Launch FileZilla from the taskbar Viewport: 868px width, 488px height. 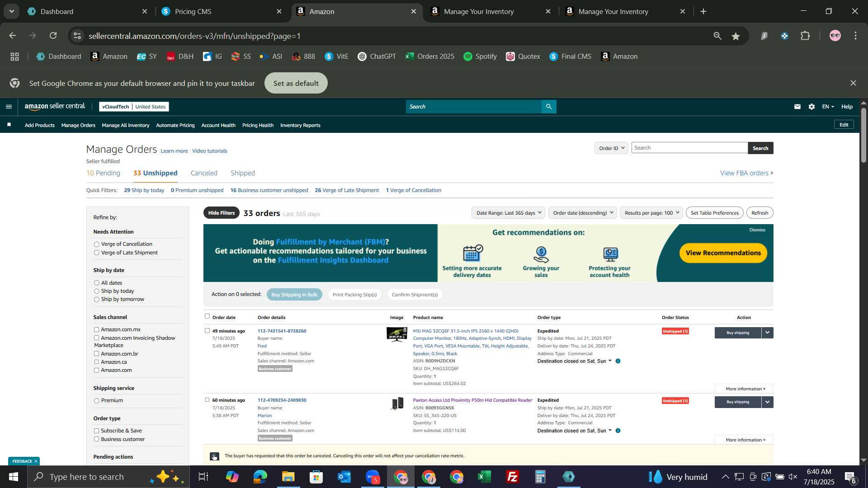(512, 477)
